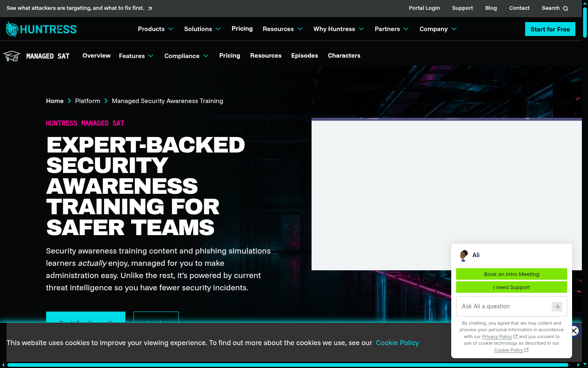Open Resources in the Managed SAT sub navigation
The image size is (588, 368).
tap(266, 56)
